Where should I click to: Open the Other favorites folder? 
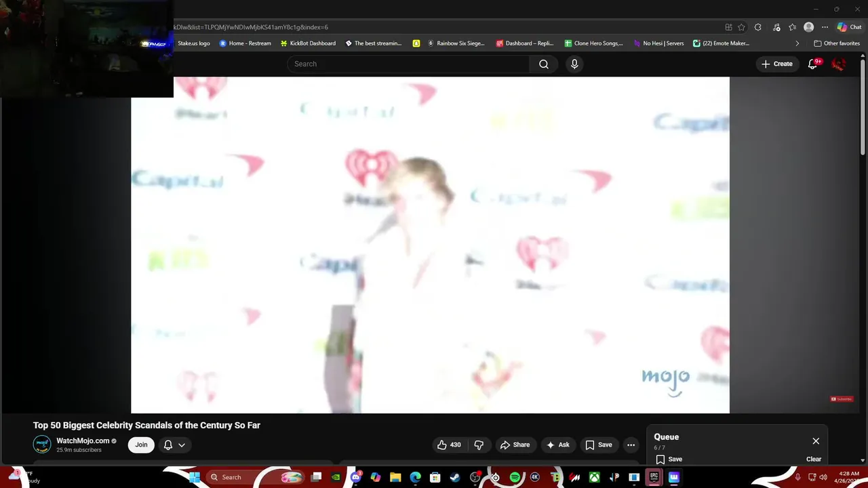pyautogui.click(x=837, y=43)
